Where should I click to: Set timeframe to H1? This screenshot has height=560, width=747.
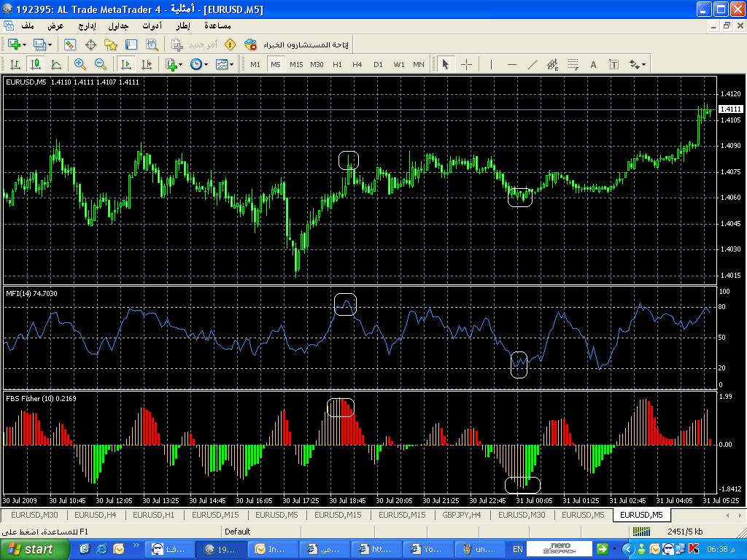coord(337,64)
